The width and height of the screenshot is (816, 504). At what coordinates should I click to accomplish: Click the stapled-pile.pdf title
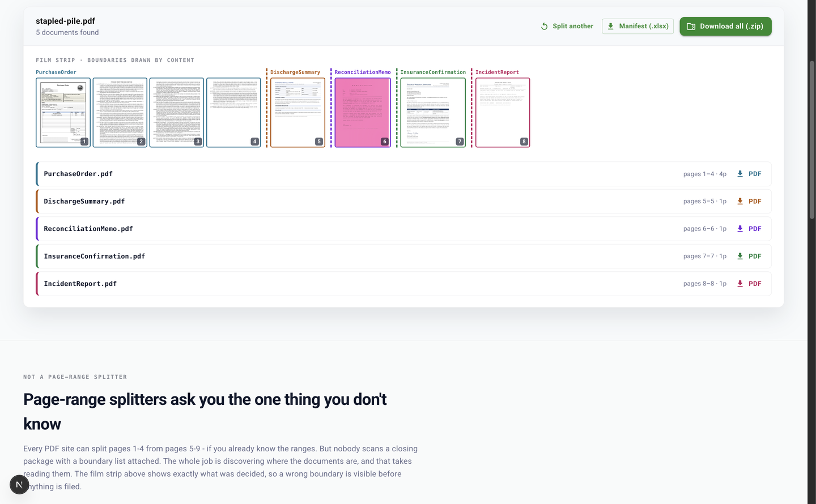(65, 21)
